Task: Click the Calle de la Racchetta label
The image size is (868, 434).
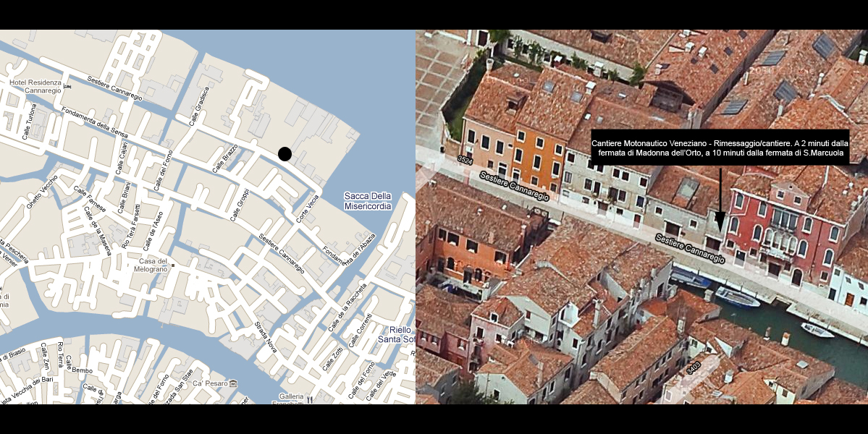Action: [347, 308]
